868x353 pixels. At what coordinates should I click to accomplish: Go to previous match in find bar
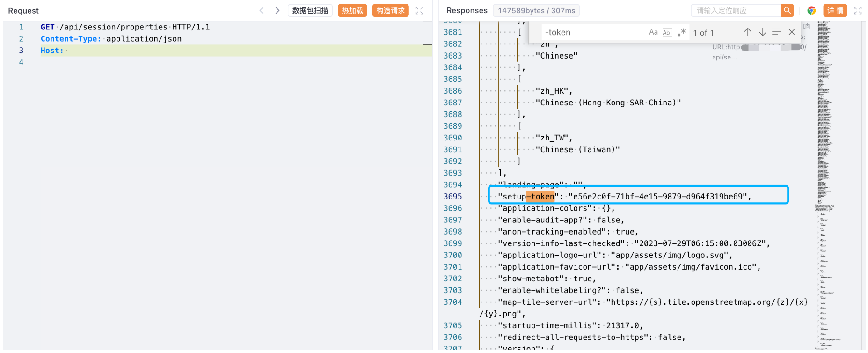coord(748,32)
